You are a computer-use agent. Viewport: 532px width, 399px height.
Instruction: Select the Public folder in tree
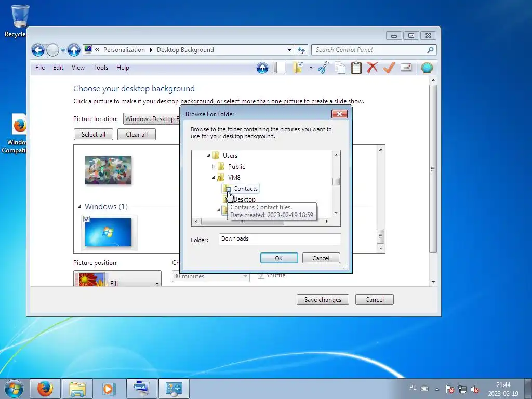236,167
